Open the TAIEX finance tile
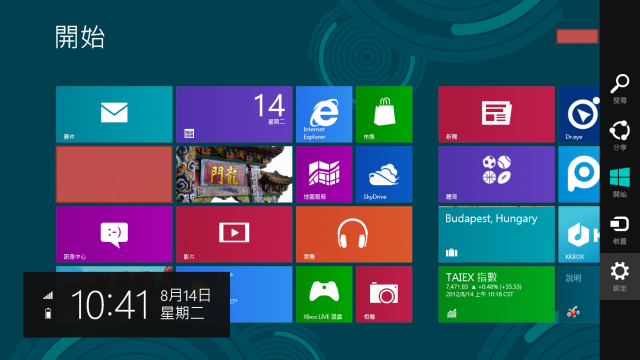The height and width of the screenshot is (360, 640). [496, 294]
